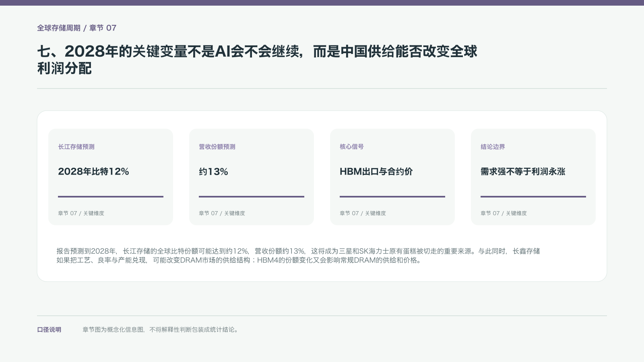Select the value "约13%"
Image resolution: width=644 pixels, height=362 pixels.
[x=213, y=171]
